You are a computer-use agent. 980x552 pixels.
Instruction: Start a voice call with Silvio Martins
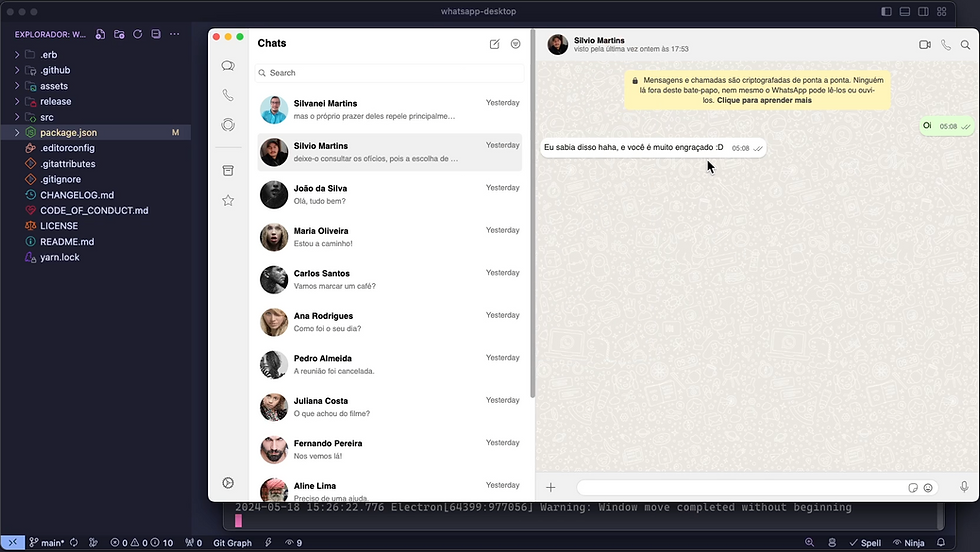pos(946,44)
